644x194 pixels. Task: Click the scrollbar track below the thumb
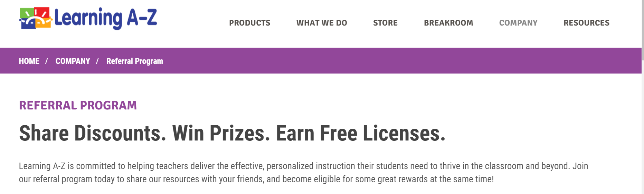coord(643,131)
